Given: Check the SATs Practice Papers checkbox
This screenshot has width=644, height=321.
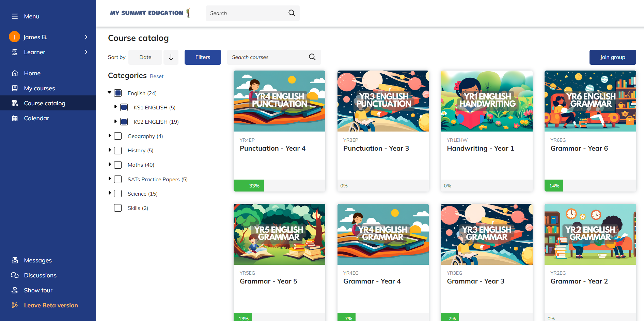Looking at the screenshot, I should [118, 179].
